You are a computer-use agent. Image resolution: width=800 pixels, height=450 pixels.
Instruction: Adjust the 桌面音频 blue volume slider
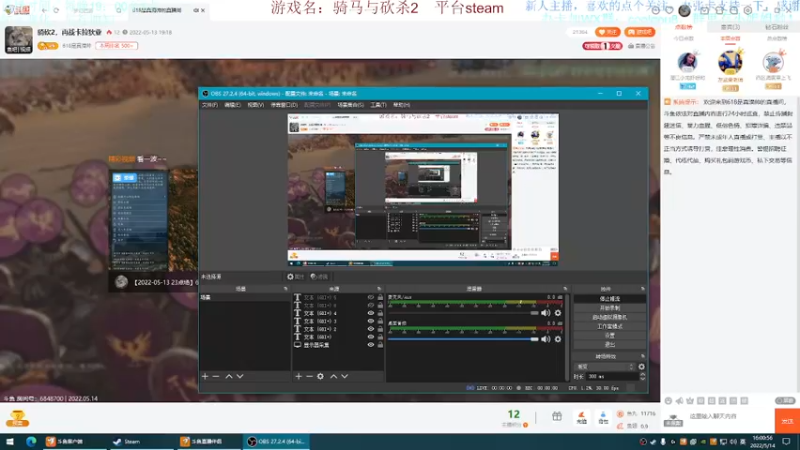tap(463, 339)
